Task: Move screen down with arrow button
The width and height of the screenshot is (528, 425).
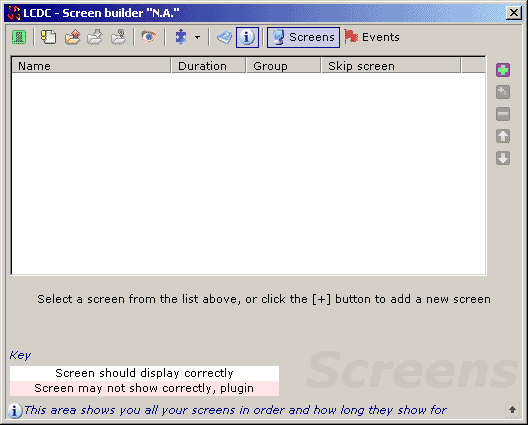Action: (x=503, y=158)
